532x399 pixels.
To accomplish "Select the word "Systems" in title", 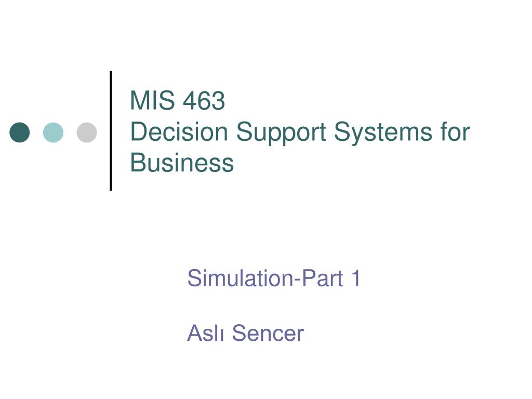I will (x=383, y=134).
